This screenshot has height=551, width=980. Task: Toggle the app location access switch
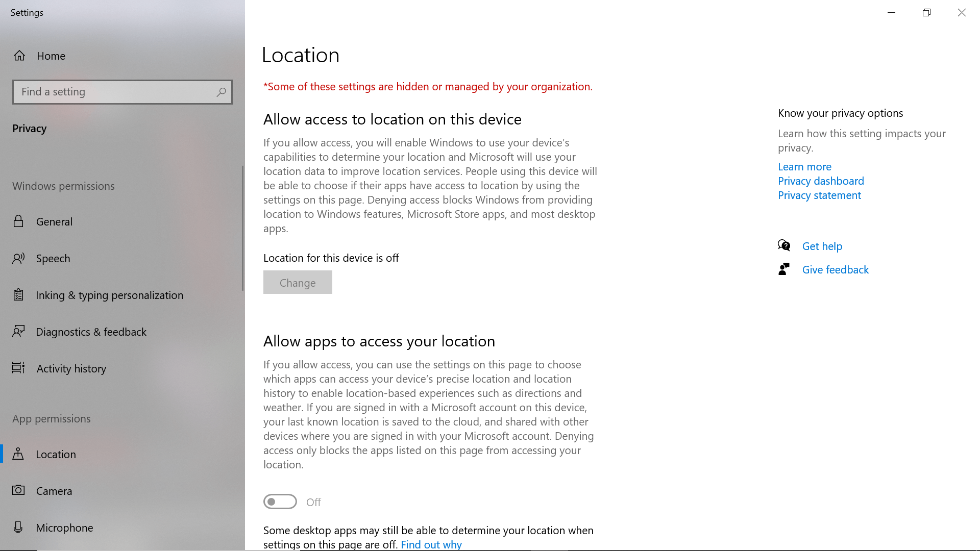[x=280, y=502]
